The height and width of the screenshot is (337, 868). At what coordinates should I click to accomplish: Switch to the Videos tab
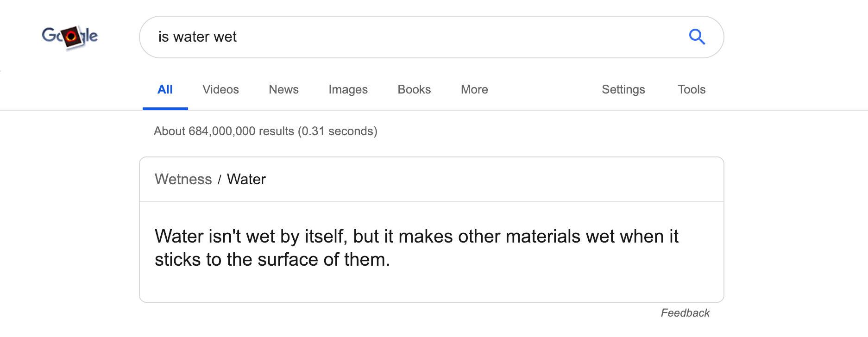tap(220, 90)
